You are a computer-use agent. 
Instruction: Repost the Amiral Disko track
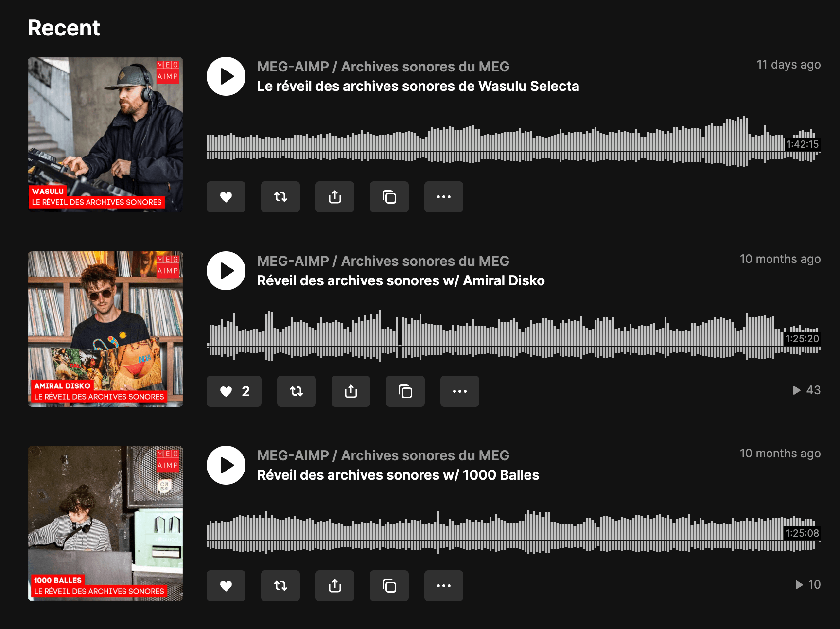[297, 391]
